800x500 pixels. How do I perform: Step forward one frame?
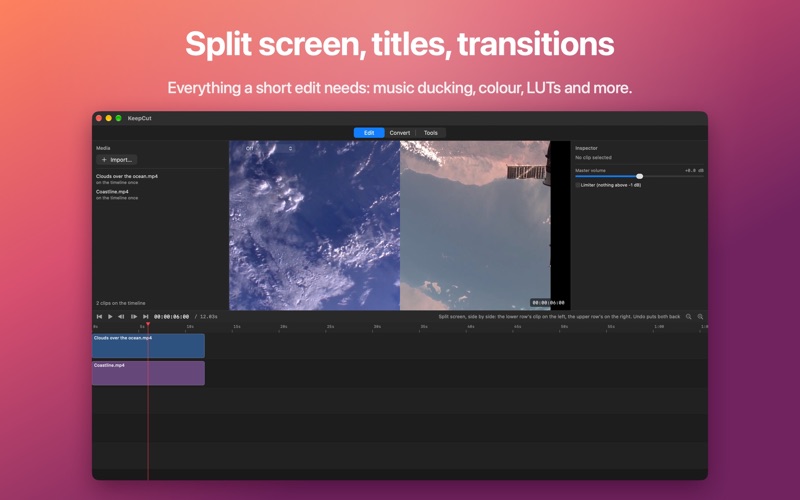[134, 316]
